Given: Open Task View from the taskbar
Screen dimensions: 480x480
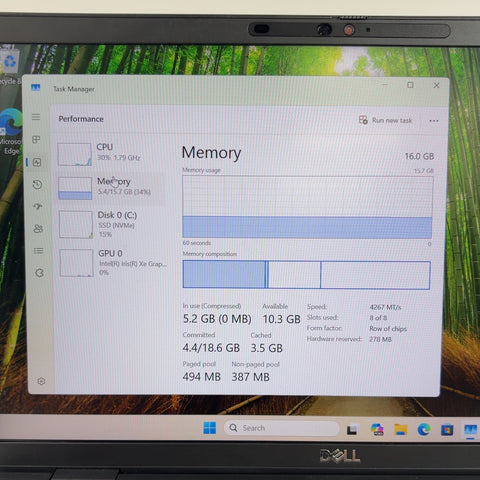Looking at the screenshot, I should click(352, 429).
